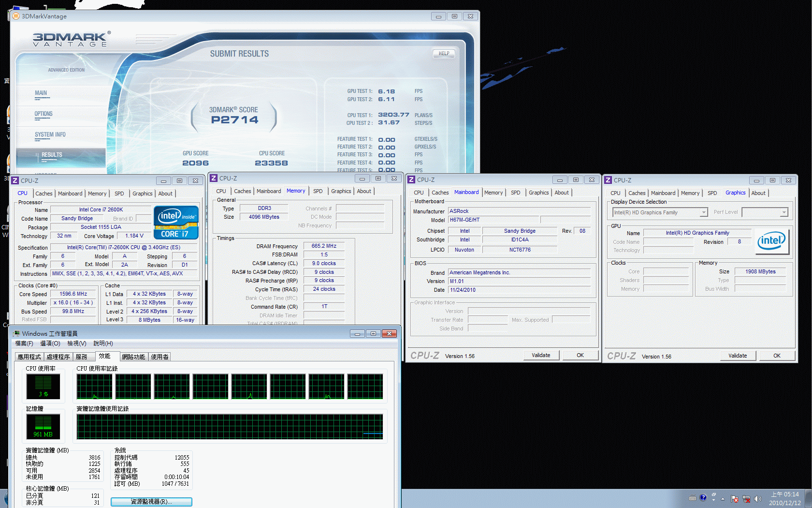812x508 pixels.
Task: Click the memory gauge showing 961 MB
Action: tap(43, 426)
